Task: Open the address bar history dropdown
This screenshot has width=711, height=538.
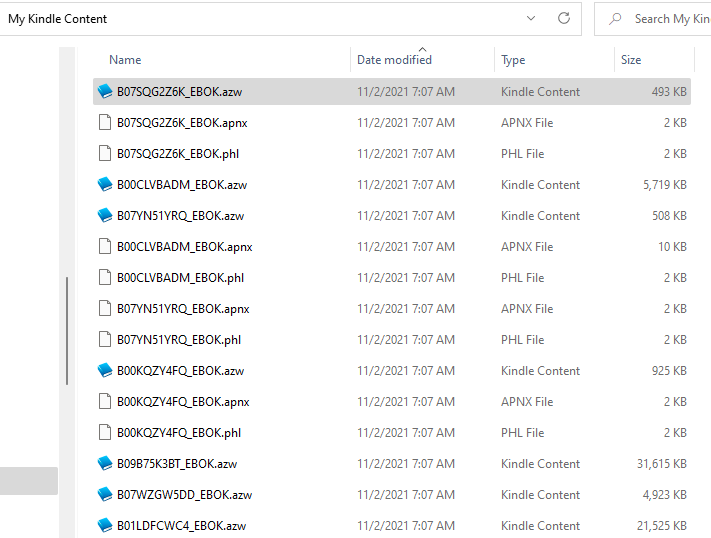Action: coord(531,19)
